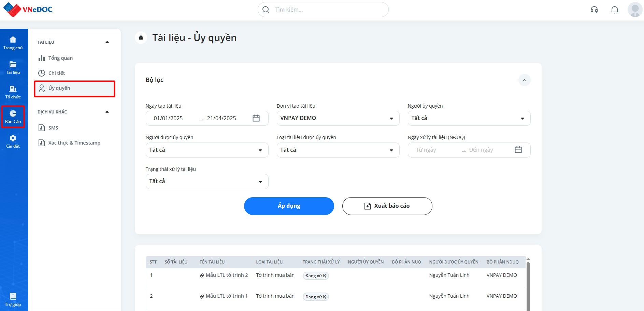644x311 pixels.
Task: Go to Trang chủ in sidebar
Action: tap(13, 43)
